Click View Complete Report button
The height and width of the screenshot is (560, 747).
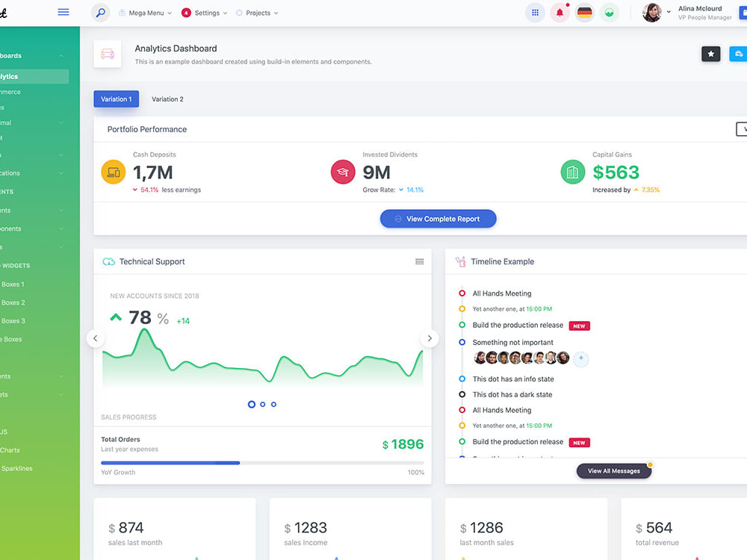[438, 219]
